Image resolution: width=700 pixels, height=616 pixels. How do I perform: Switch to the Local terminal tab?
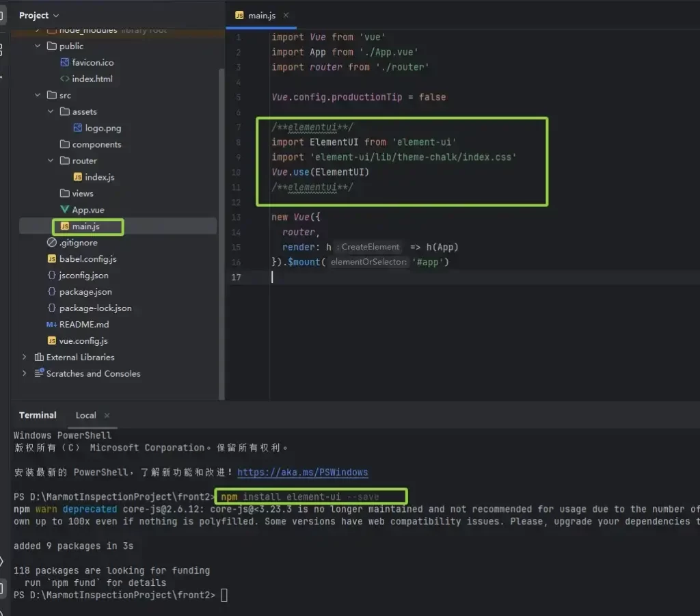pos(85,415)
